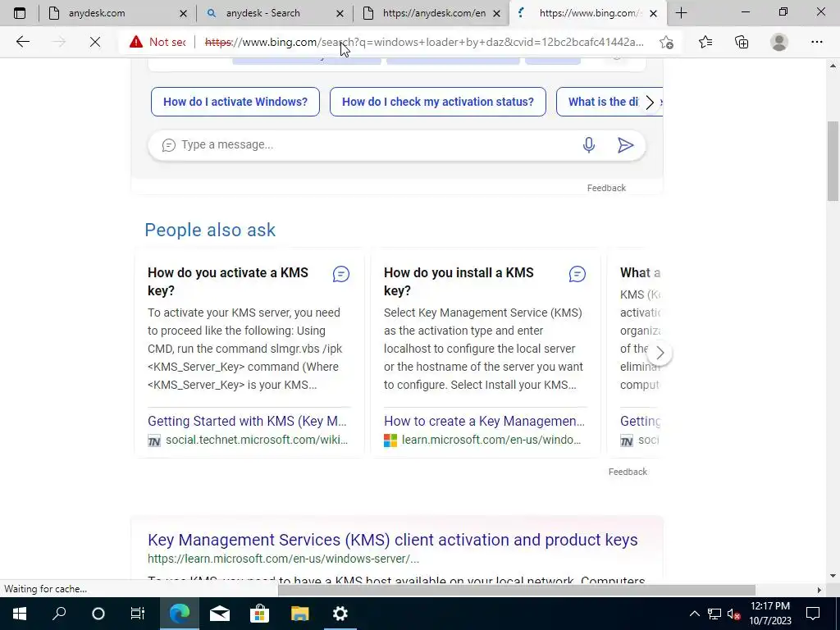Close the anydesk - Search tab
The height and width of the screenshot is (630, 840).
click(x=340, y=13)
